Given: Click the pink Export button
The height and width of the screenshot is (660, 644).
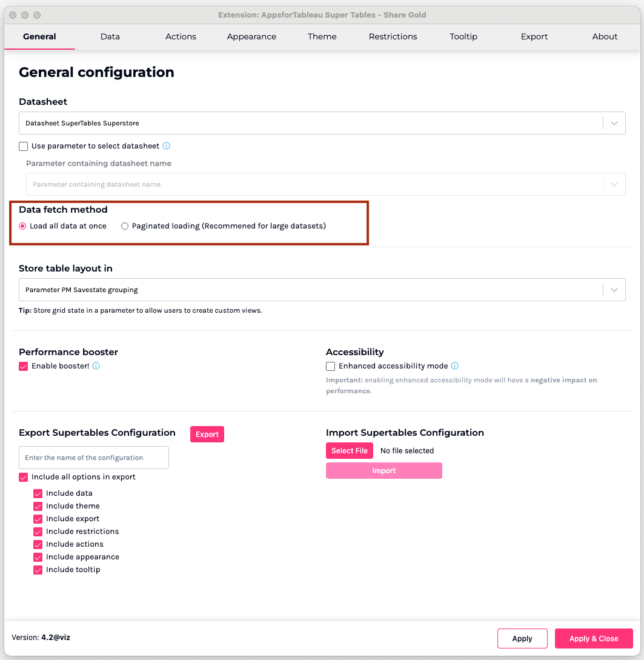Looking at the screenshot, I should pyautogui.click(x=207, y=435).
